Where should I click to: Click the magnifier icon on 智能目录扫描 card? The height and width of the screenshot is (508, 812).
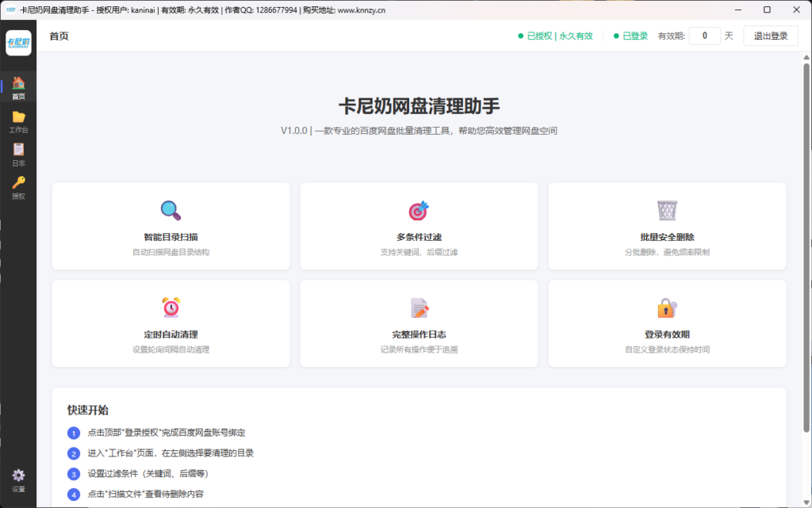tap(170, 212)
